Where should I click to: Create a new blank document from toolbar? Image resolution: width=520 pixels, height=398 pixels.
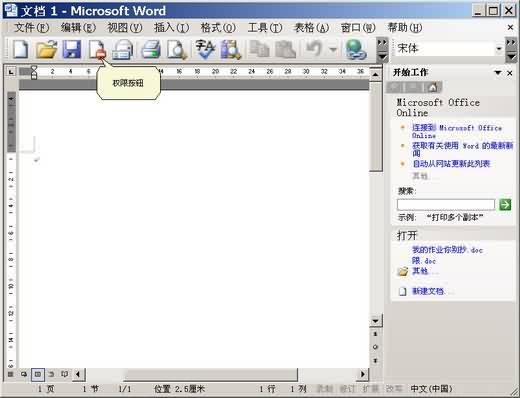click(21, 50)
